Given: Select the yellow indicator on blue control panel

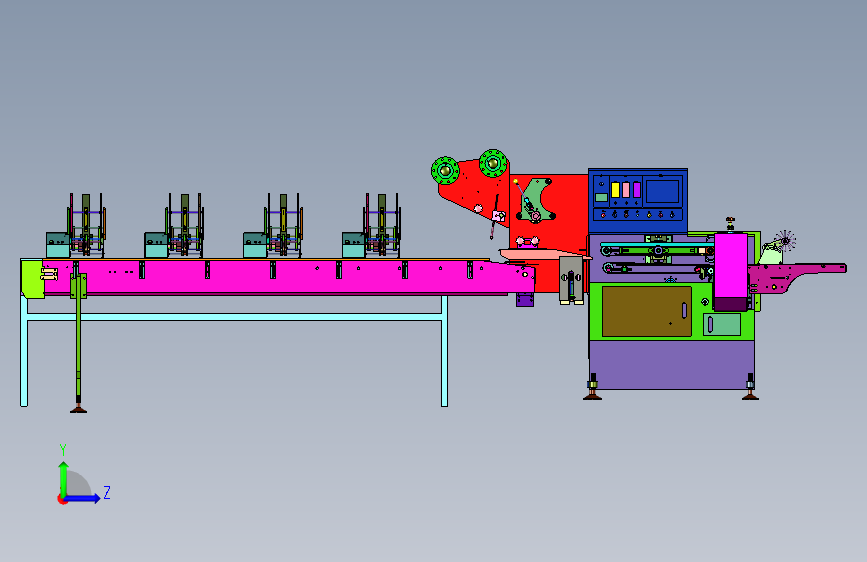Looking at the screenshot, I should (x=615, y=190).
